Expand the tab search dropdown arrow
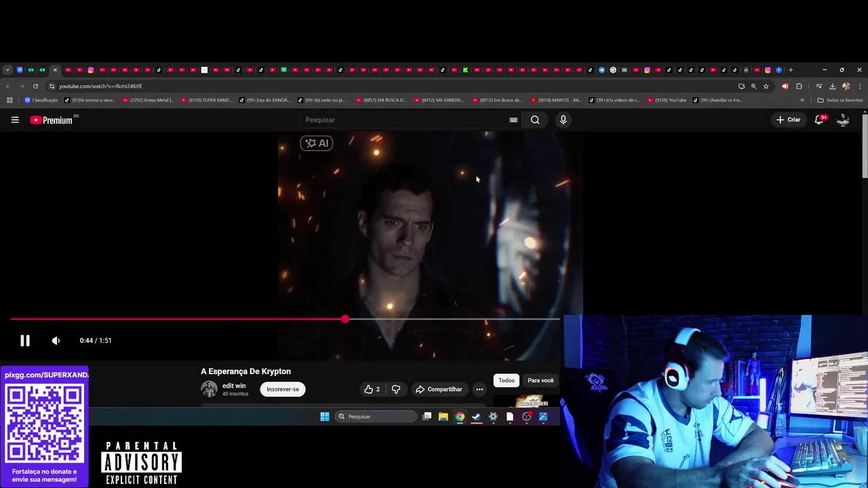The width and height of the screenshot is (868, 488). click(x=7, y=70)
